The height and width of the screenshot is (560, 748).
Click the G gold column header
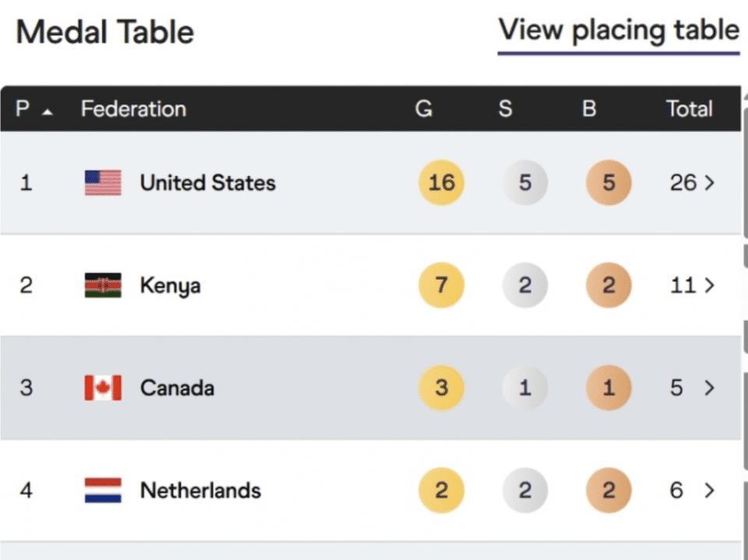pos(423,109)
